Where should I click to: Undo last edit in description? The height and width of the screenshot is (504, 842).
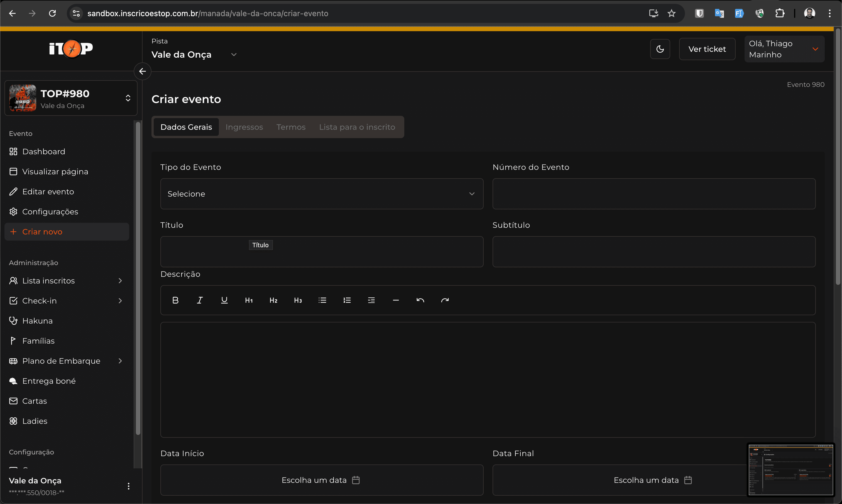pyautogui.click(x=420, y=300)
